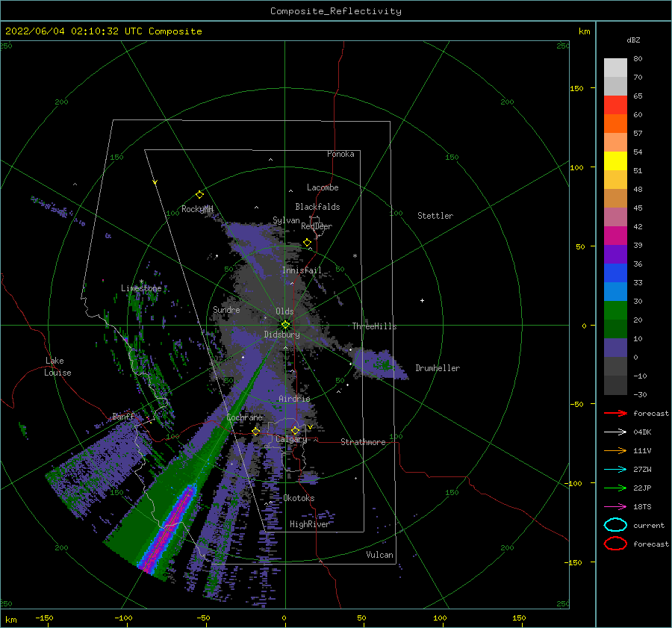Click the cyan current ellipse icon
This screenshot has height=628, width=672.
615,525
